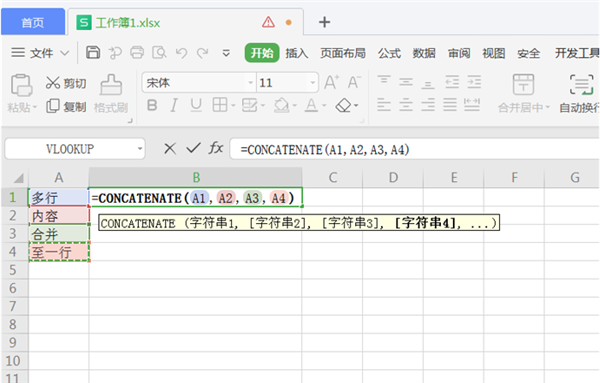This screenshot has height=383, width=600.
Task: Expand the name box VLOOKUP dropdown
Action: 140,149
